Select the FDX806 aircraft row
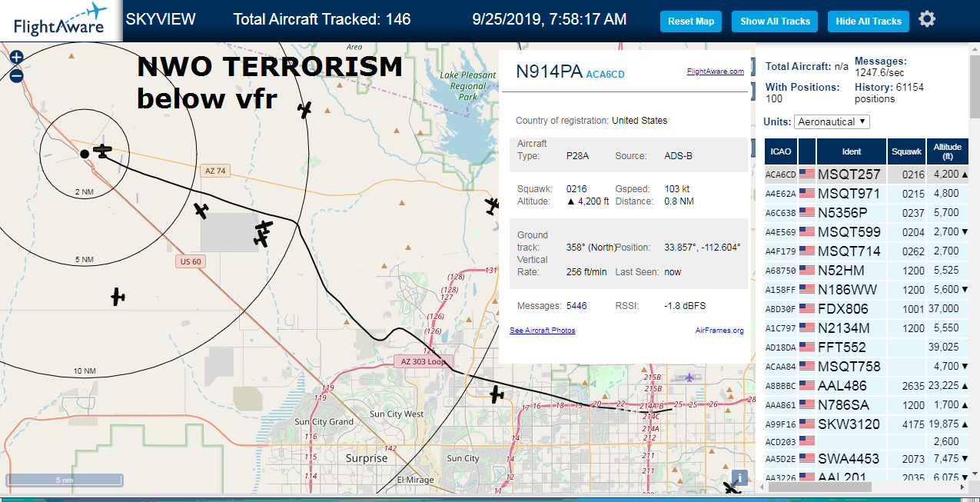 [x=866, y=309]
